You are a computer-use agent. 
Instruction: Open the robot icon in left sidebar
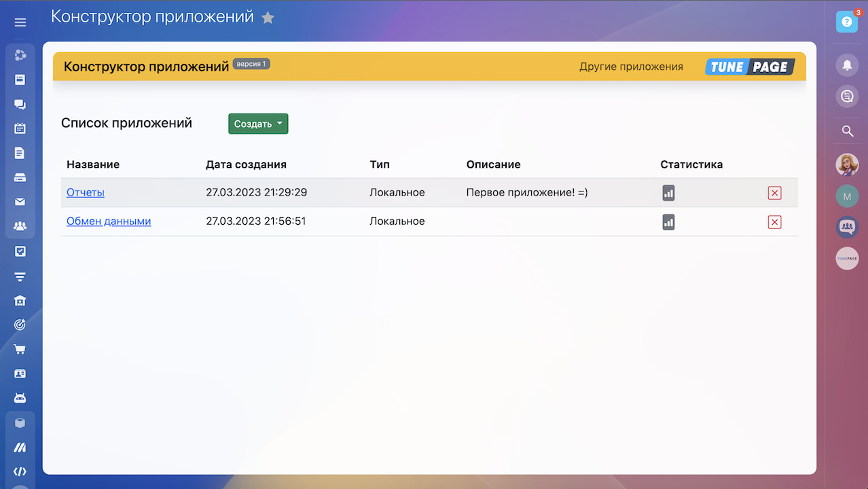[x=20, y=398]
